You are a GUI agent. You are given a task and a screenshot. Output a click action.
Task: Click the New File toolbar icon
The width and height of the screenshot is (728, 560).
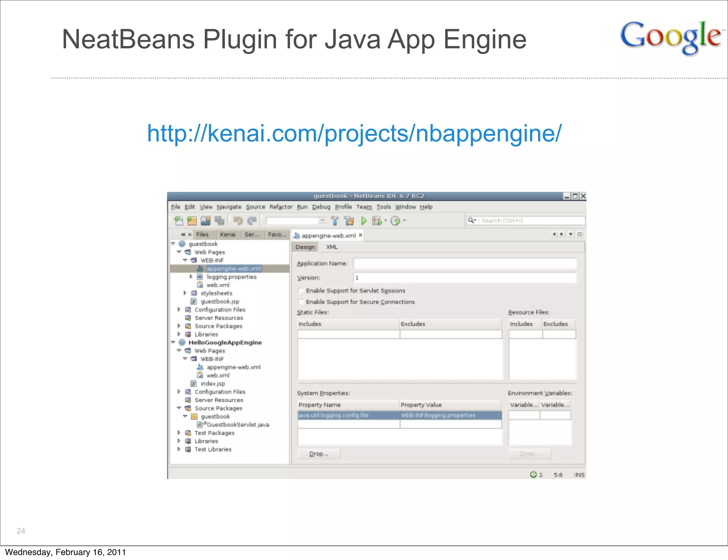179,221
